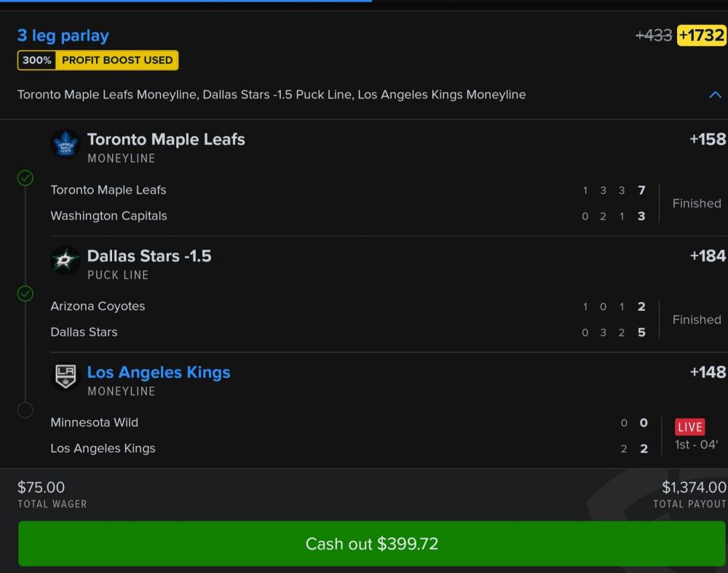Click the yellow +1732 boosted odds badge
This screenshot has width=728, height=573.
[x=703, y=36]
